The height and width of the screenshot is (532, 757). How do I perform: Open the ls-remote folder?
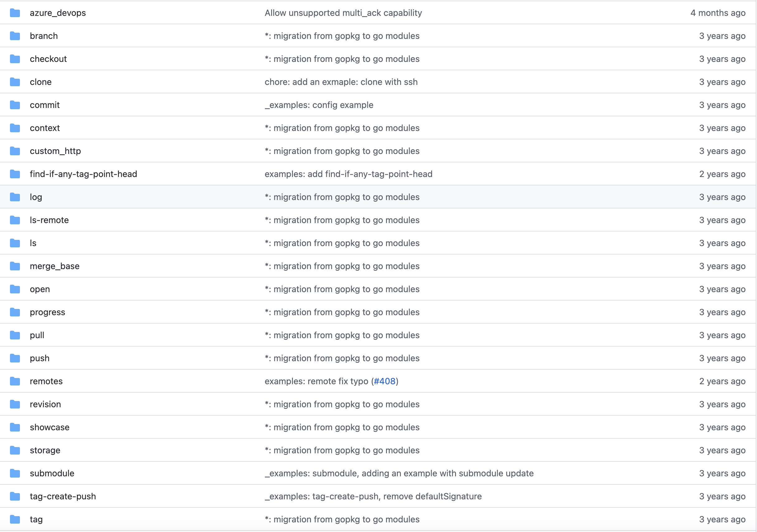pyautogui.click(x=49, y=220)
